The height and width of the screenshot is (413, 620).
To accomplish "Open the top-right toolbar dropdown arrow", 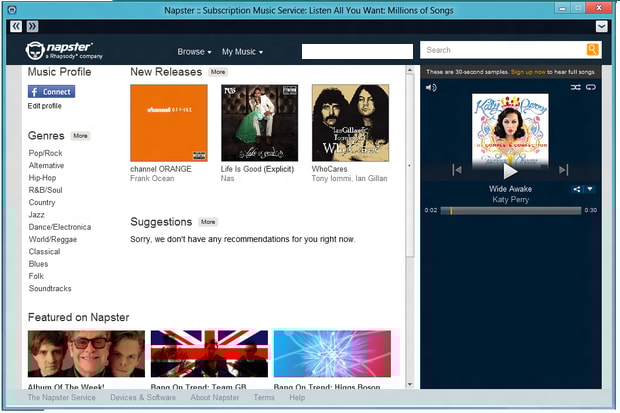I will [601, 27].
